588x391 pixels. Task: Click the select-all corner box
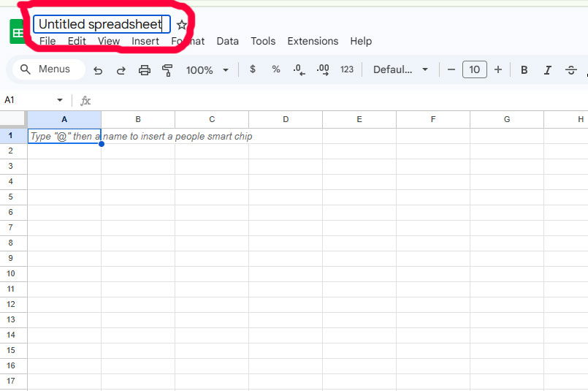[x=13, y=119]
